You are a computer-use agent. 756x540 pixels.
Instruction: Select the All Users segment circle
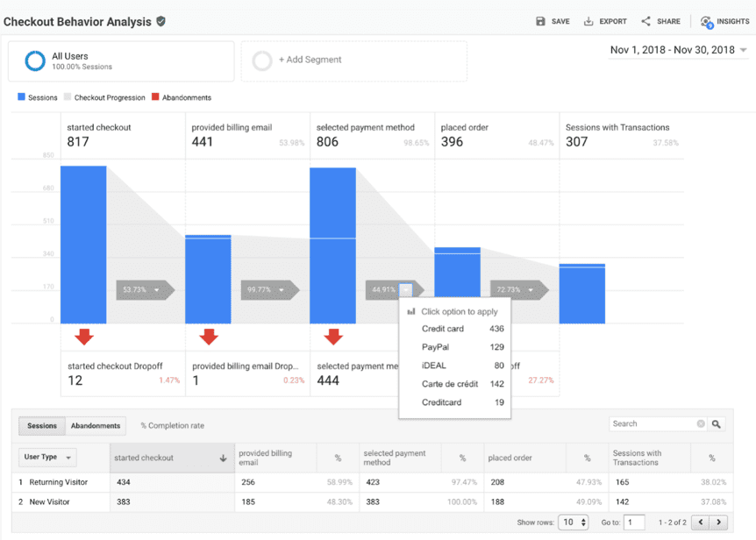point(33,61)
